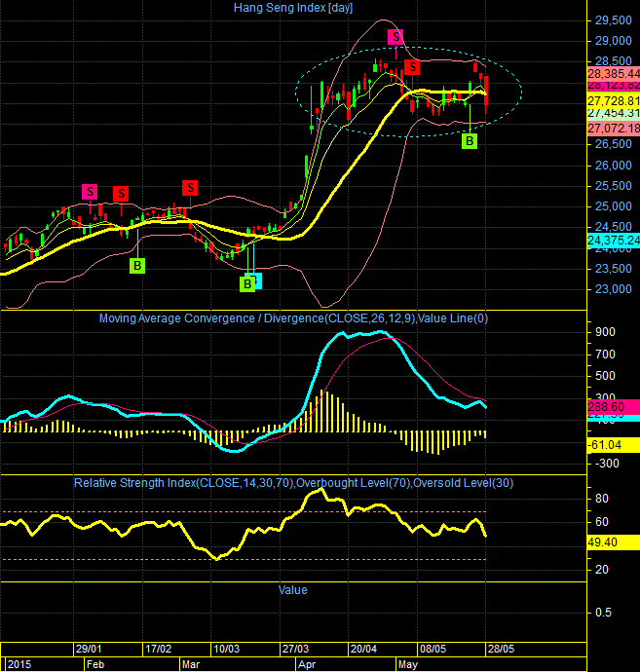This screenshot has height=672, width=640.
Task: Select the cyan marker behind the March B
Action: [258, 280]
